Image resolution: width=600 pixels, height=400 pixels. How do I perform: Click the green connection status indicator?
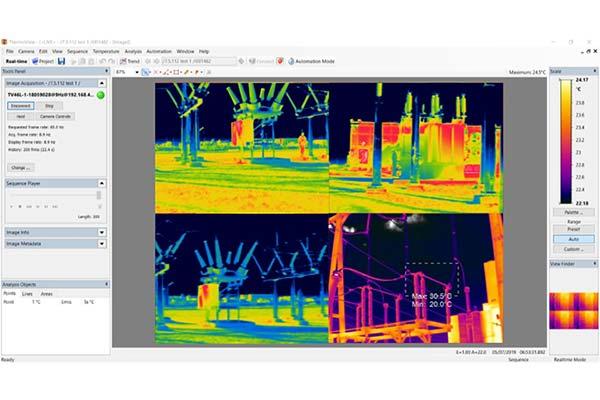(x=101, y=95)
